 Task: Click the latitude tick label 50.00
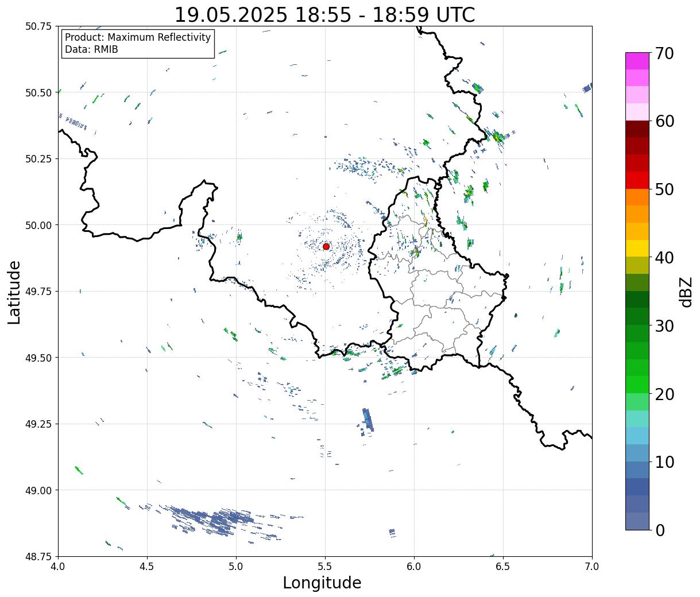click(38, 225)
